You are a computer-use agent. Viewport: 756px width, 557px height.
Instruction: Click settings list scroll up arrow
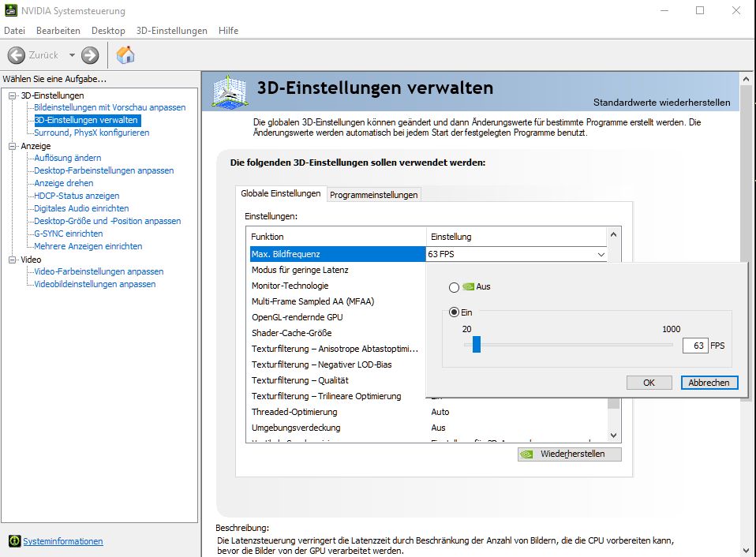[613, 234]
